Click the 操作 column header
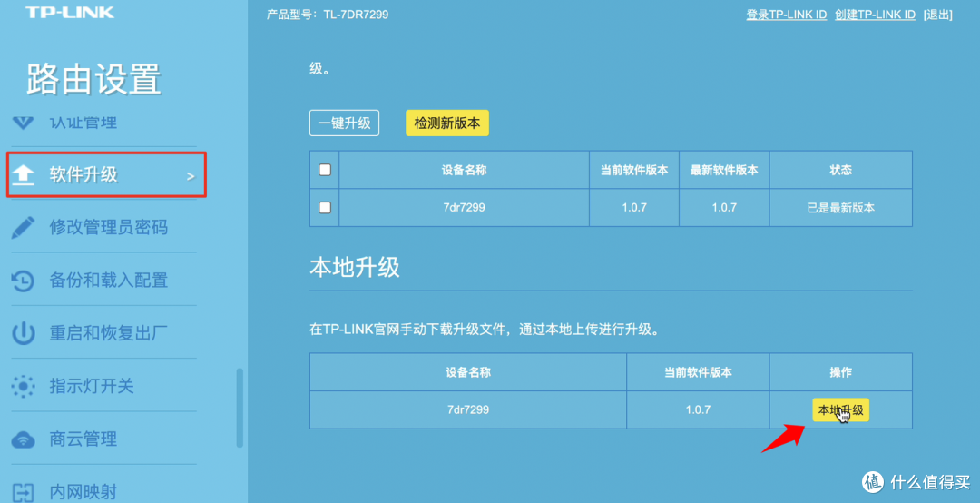Image resolution: width=980 pixels, height=503 pixels. tap(840, 372)
